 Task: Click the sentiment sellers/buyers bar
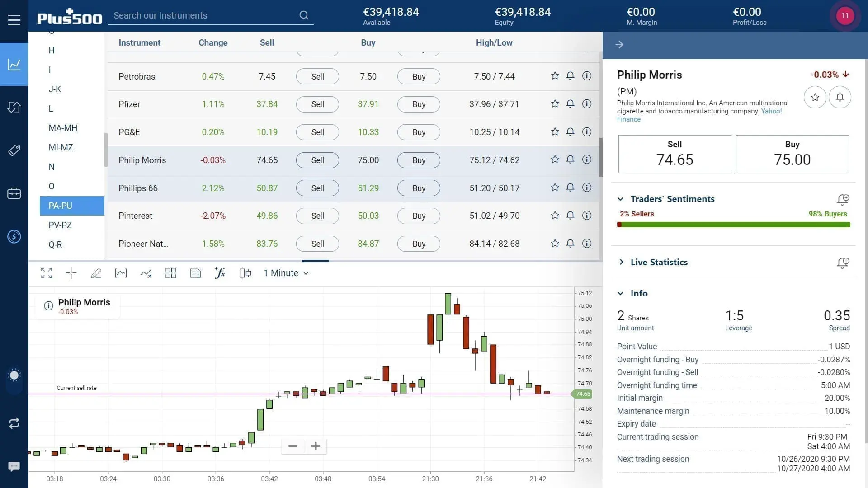tap(733, 225)
